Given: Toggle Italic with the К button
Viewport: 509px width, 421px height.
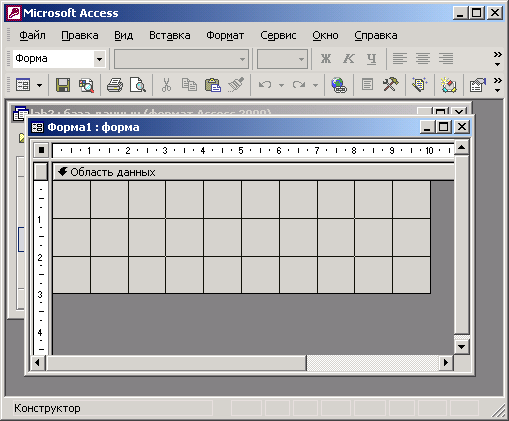Looking at the screenshot, I should 349,59.
